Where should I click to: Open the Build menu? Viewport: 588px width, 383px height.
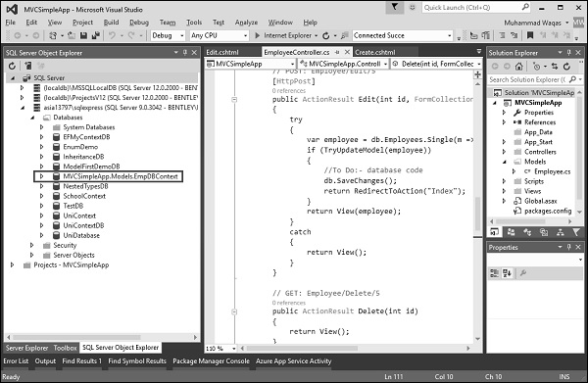tap(111, 23)
